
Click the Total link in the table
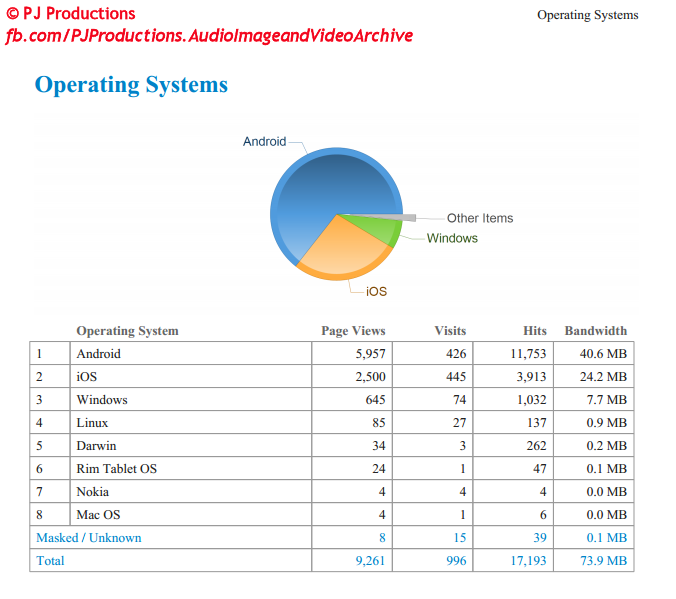[x=50, y=561]
